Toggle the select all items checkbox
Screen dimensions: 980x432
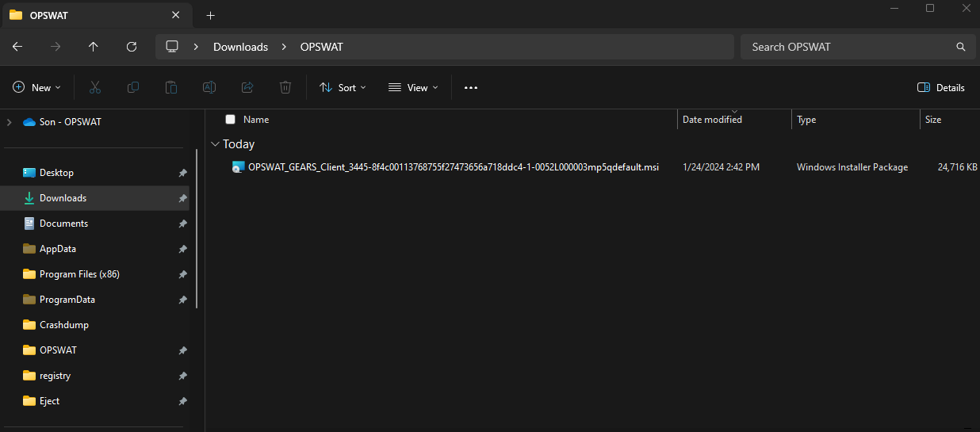click(231, 120)
